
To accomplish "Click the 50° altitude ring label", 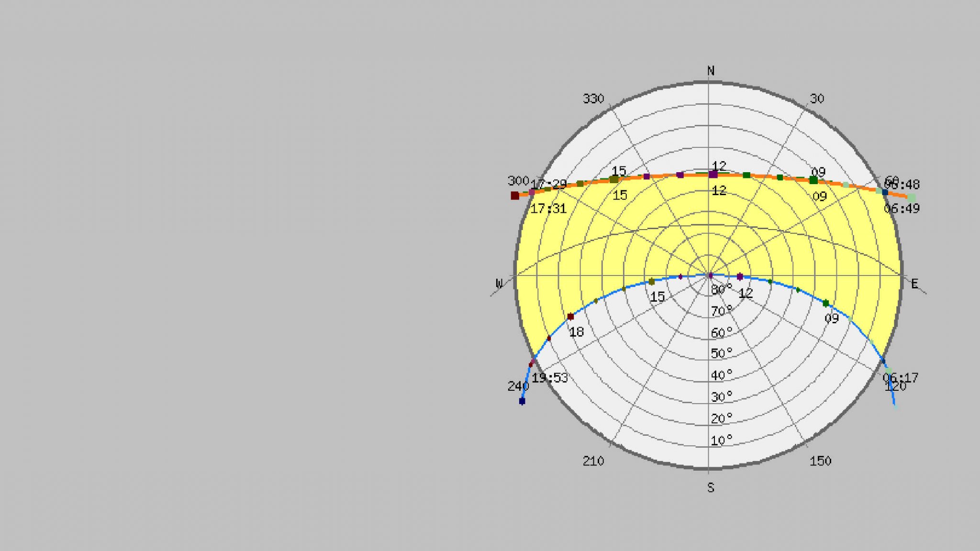I will click(x=721, y=353).
